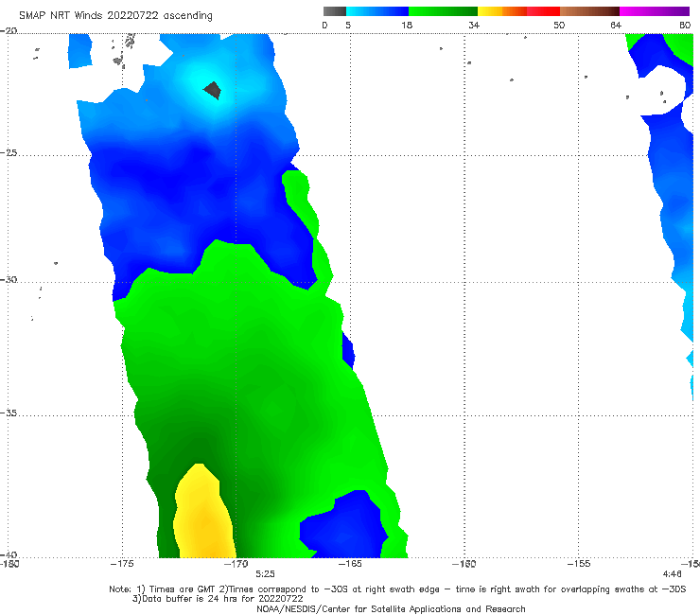Click the latitude label '-35'
The image size is (700, 615).
(x=9, y=413)
